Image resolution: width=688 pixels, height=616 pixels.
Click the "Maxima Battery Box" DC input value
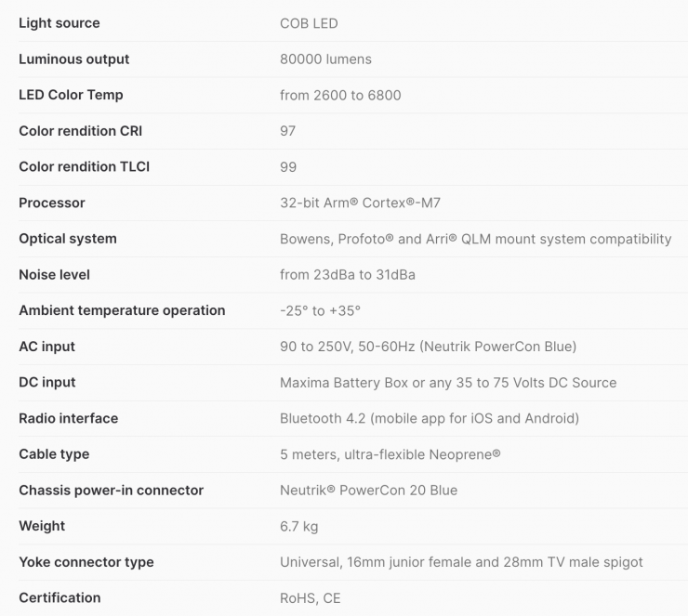(x=448, y=383)
